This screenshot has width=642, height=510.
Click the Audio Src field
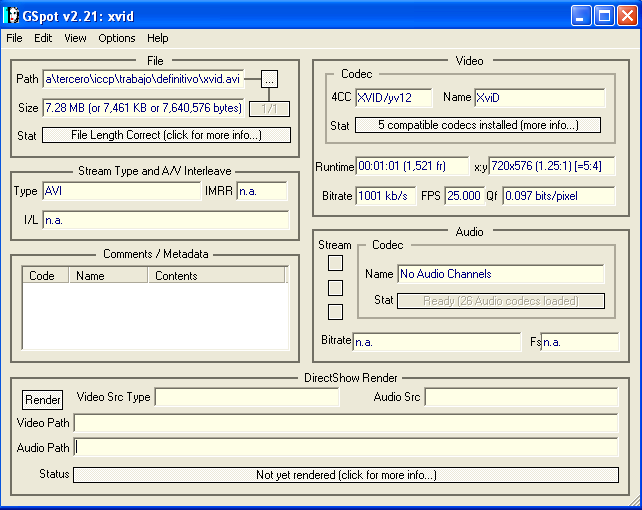(521, 397)
